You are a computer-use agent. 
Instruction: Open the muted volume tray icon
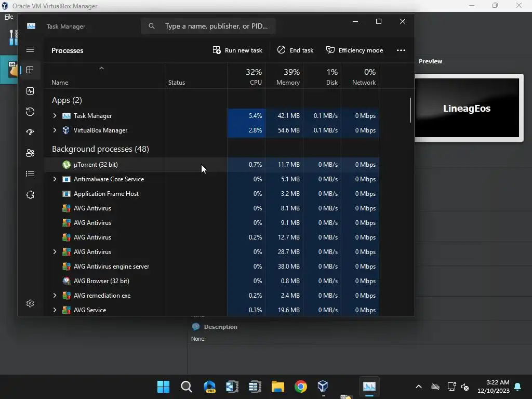coord(465,387)
